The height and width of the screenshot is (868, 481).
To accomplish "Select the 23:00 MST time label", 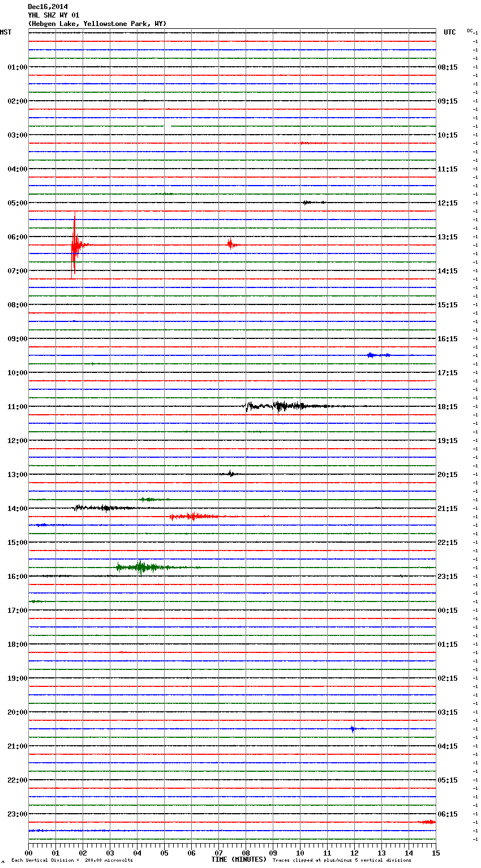I will pos(18,814).
